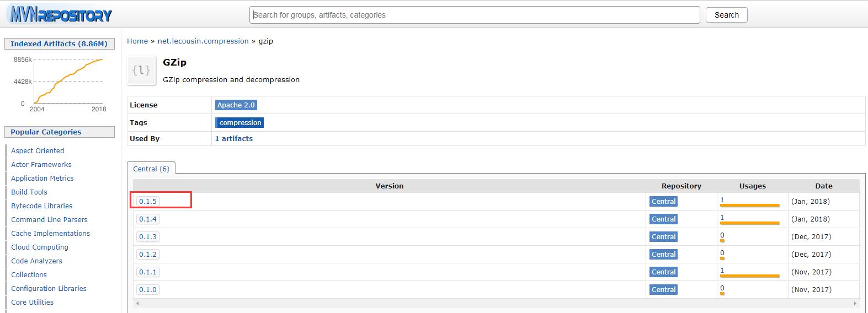
Task: Go to Home breadcrumb
Action: coord(137,41)
